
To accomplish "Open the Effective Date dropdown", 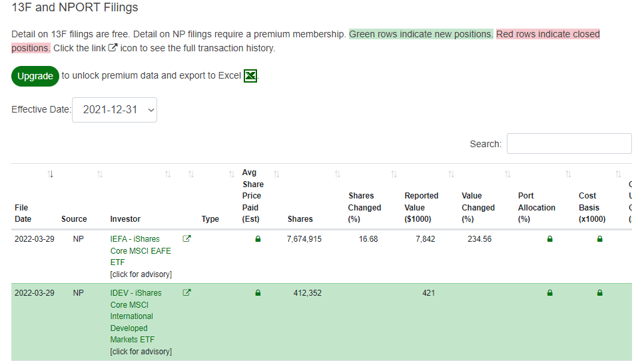I will click(x=115, y=110).
